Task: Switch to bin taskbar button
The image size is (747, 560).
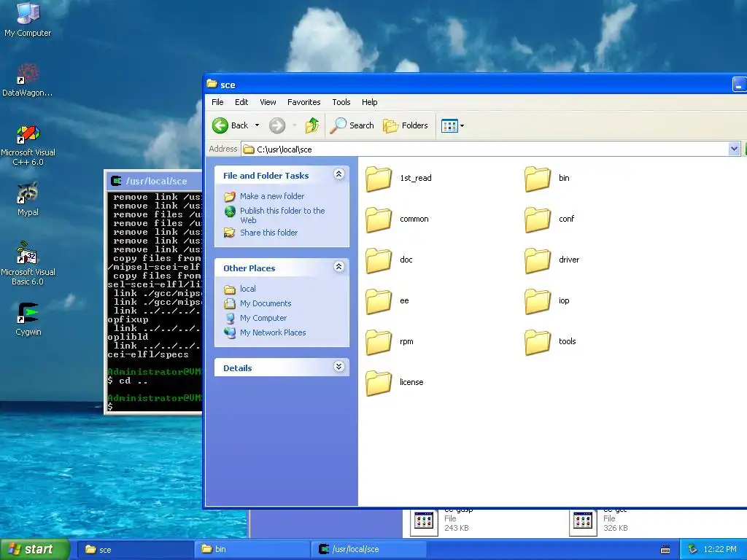Action: point(252,550)
